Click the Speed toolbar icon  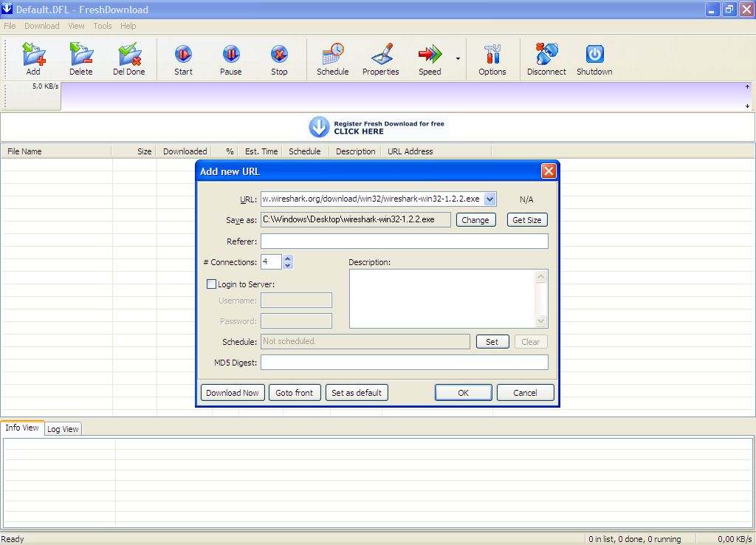(x=430, y=59)
